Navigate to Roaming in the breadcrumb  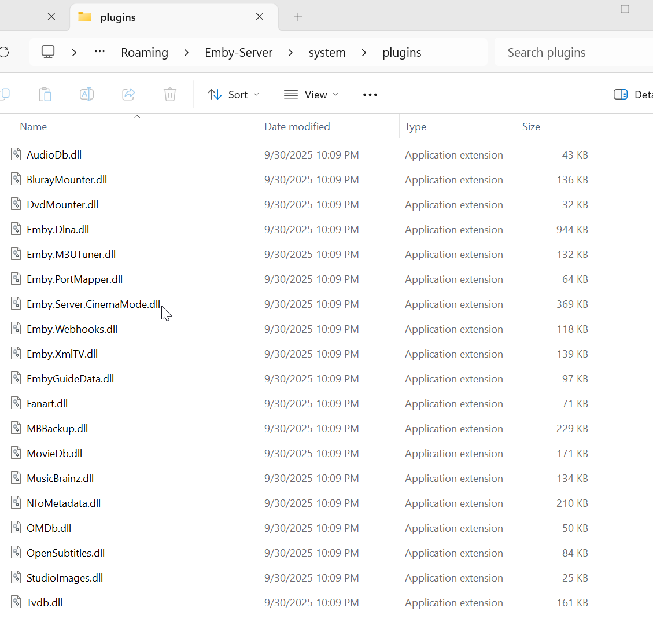pyautogui.click(x=145, y=53)
